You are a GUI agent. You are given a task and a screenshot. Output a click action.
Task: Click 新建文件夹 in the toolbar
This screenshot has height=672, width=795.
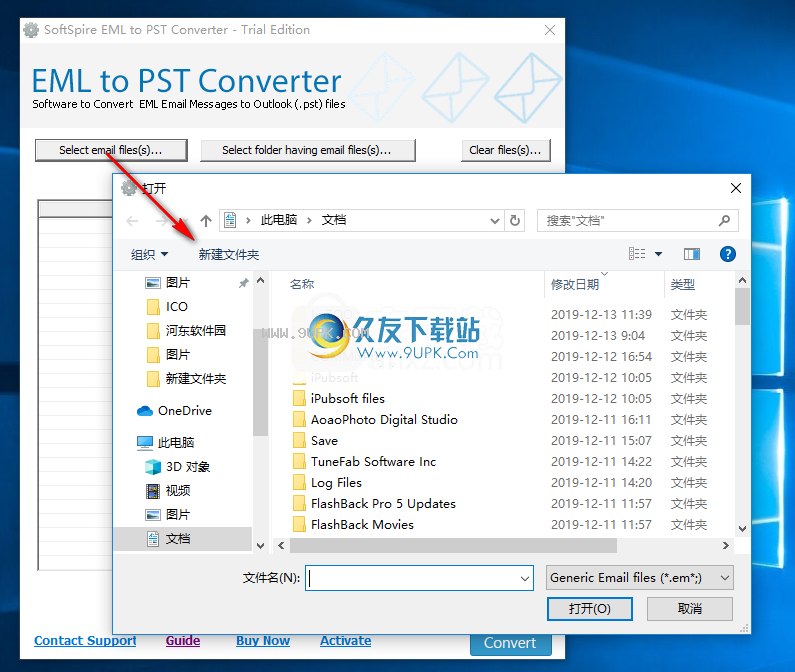click(x=229, y=255)
